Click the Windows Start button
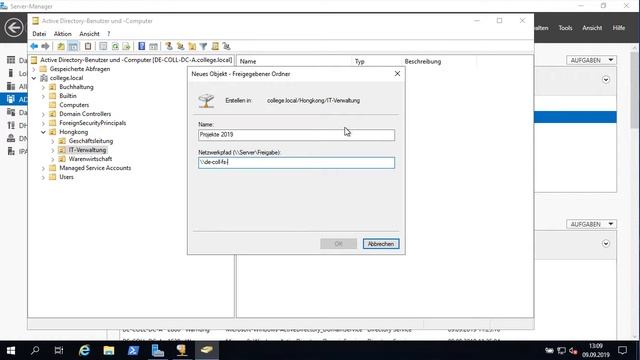 click(x=11, y=350)
